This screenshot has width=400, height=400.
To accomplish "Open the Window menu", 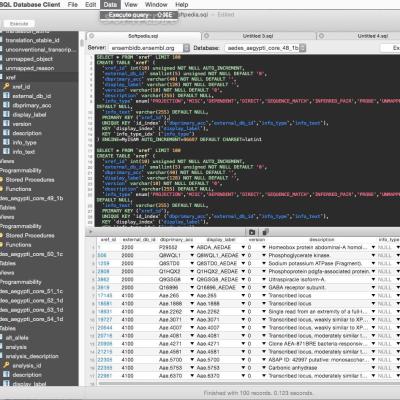I will point(156,5).
